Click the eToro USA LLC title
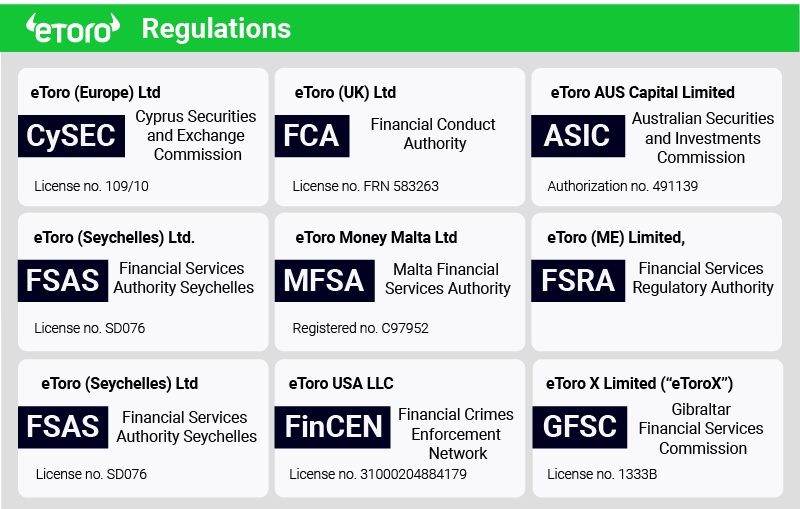Viewport: 800px width, 509px height. click(x=341, y=383)
